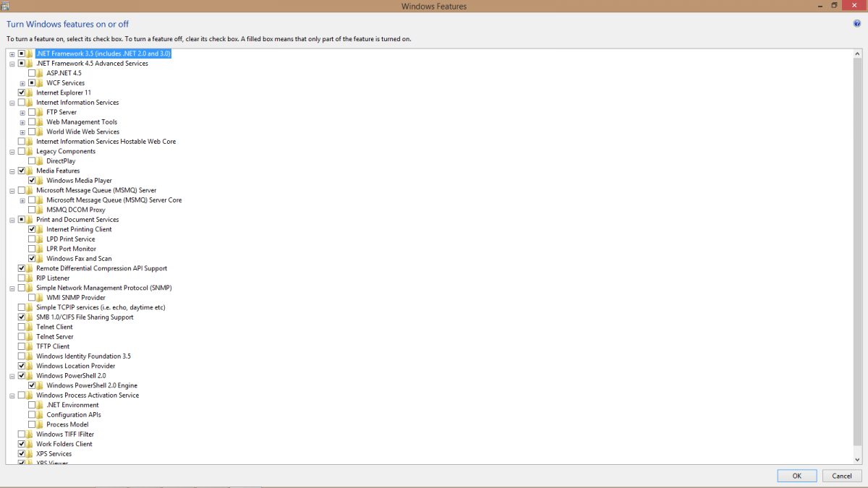Expand the World Wide Web Services node

click(22, 132)
